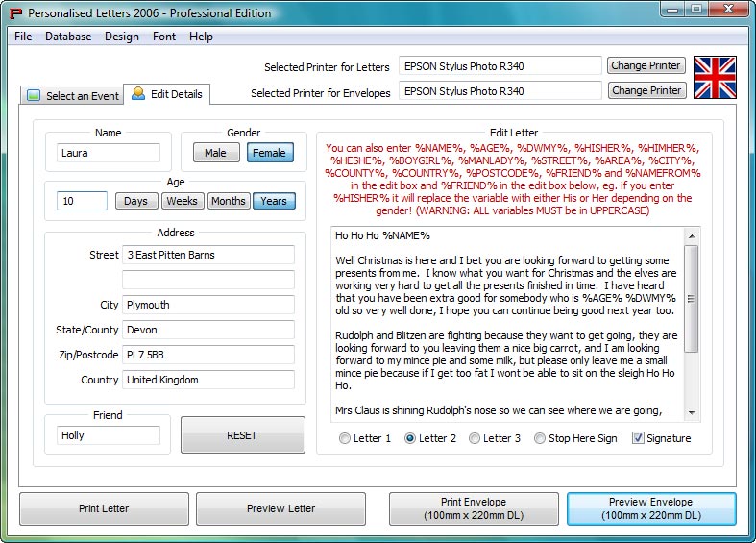The width and height of the screenshot is (756, 543).
Task: Switch to the Select an Event tab
Action: [x=72, y=95]
